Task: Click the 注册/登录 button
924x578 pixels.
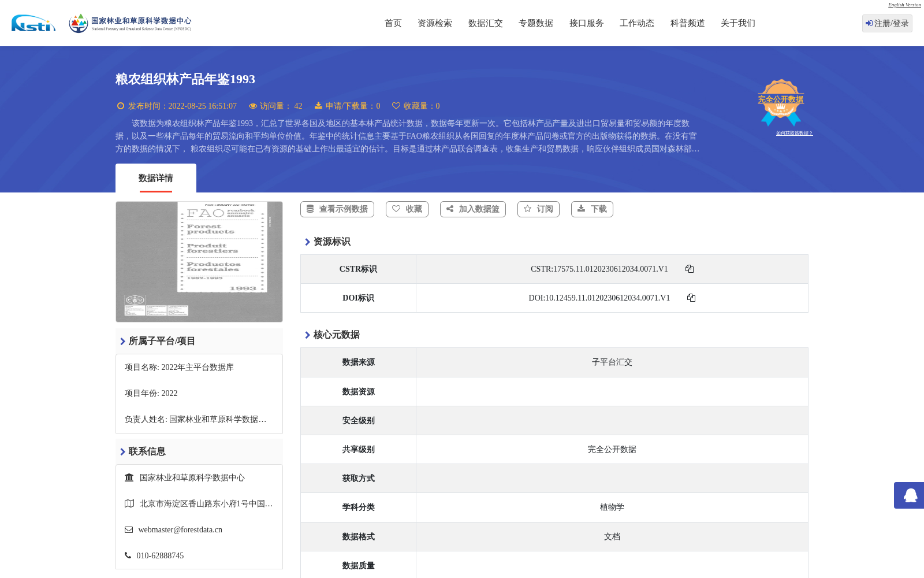Action: click(887, 23)
